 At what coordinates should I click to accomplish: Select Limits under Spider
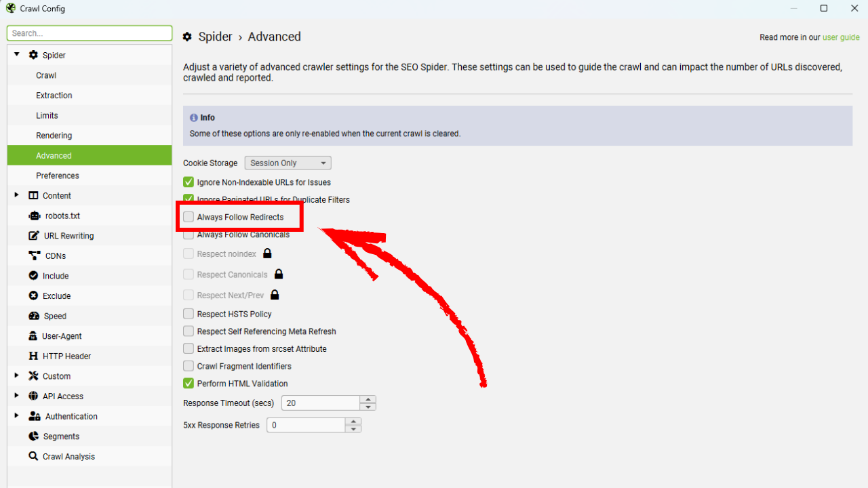tap(47, 115)
